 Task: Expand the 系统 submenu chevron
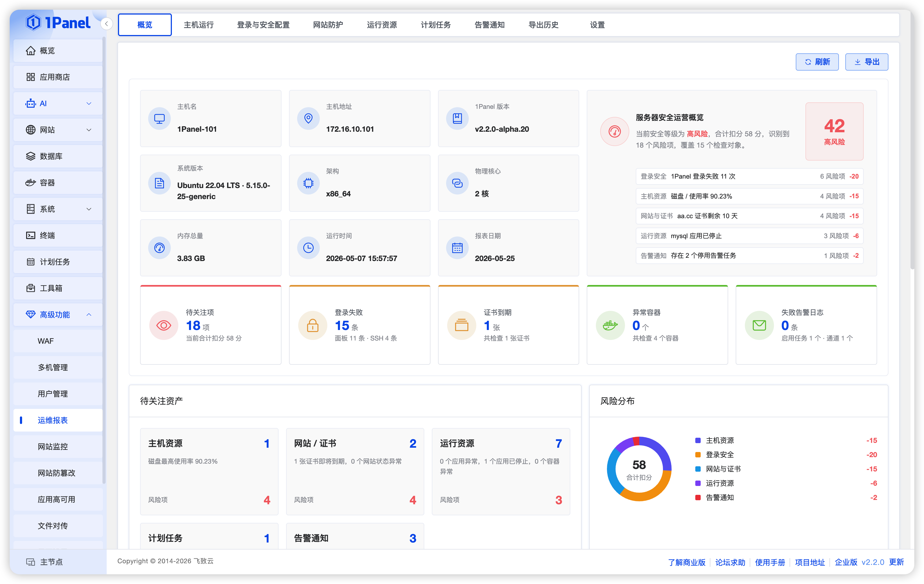(x=89, y=209)
